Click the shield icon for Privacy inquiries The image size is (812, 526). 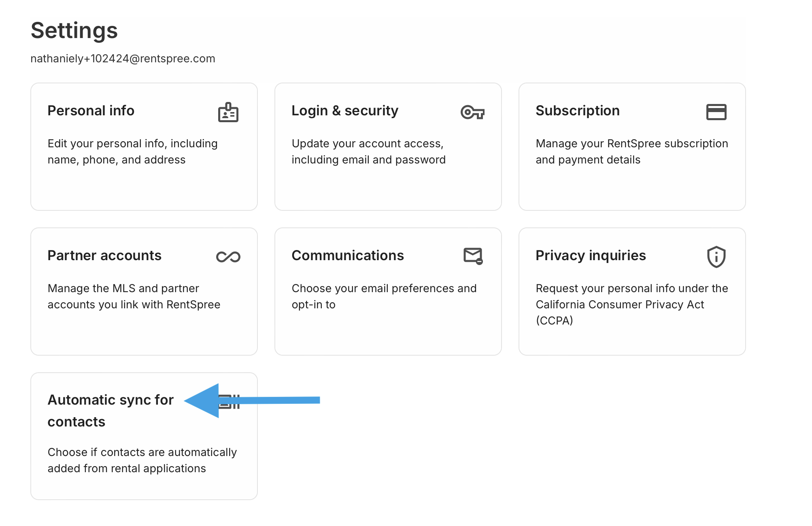coord(716,256)
